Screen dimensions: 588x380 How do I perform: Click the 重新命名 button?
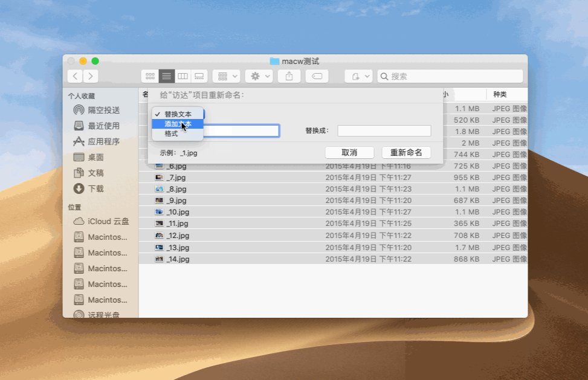[x=406, y=152]
